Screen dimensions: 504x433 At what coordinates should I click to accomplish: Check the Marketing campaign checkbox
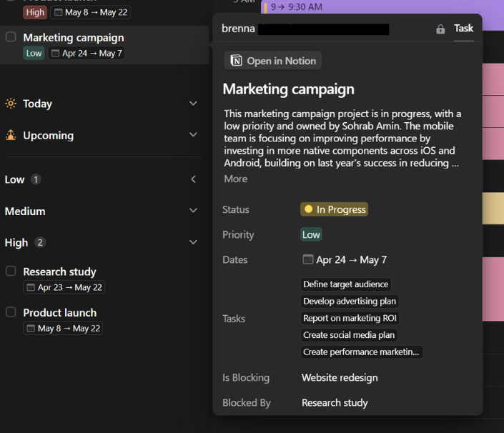coord(11,37)
